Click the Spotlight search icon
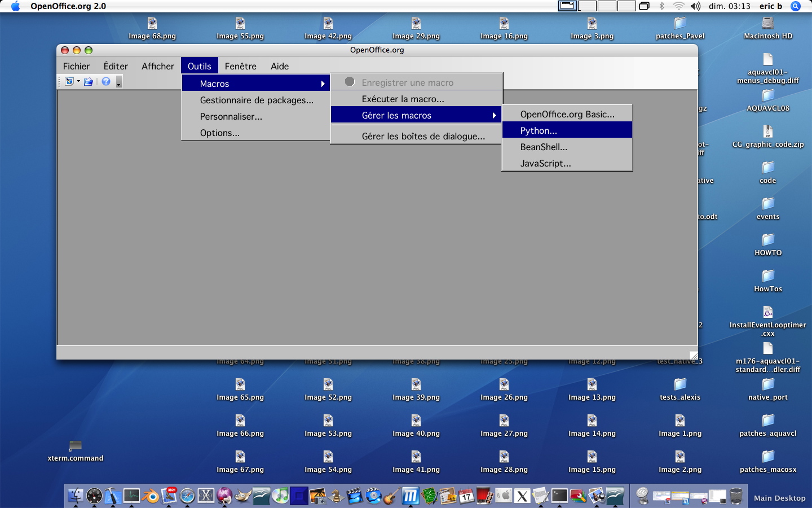This screenshot has width=812, height=508. [x=796, y=6]
